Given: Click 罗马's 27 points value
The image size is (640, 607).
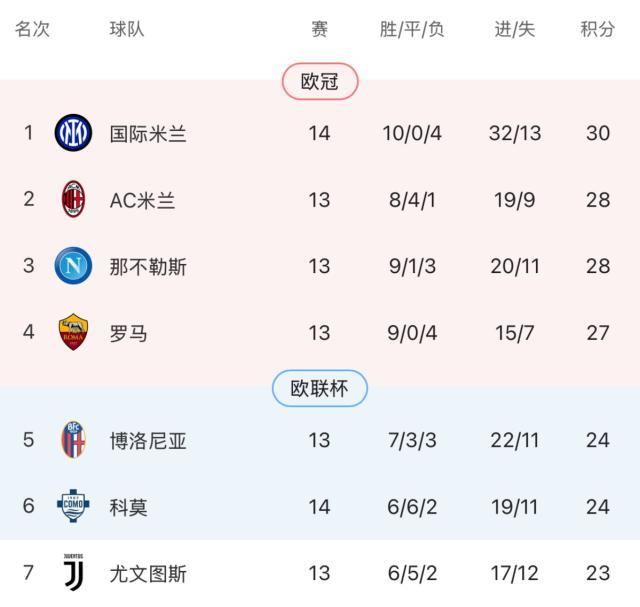Looking at the screenshot, I should [x=598, y=333].
